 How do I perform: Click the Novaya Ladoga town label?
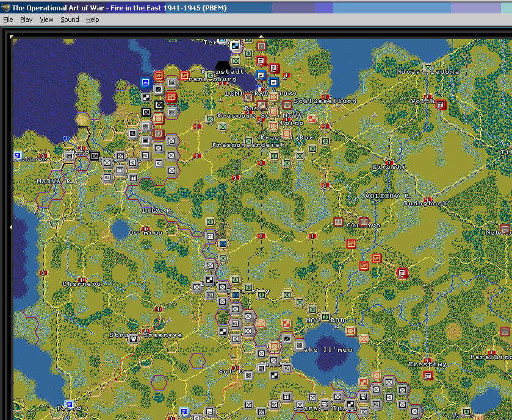pyautogui.click(x=428, y=72)
